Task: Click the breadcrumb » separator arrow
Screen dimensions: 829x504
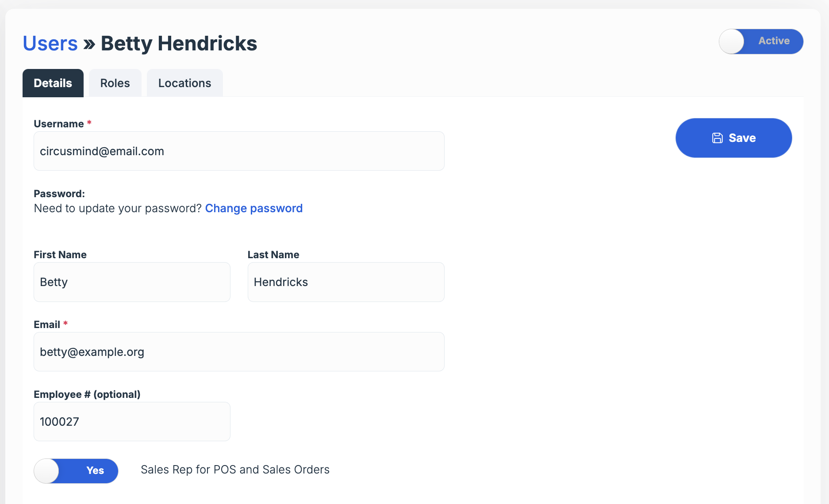Action: click(x=89, y=44)
